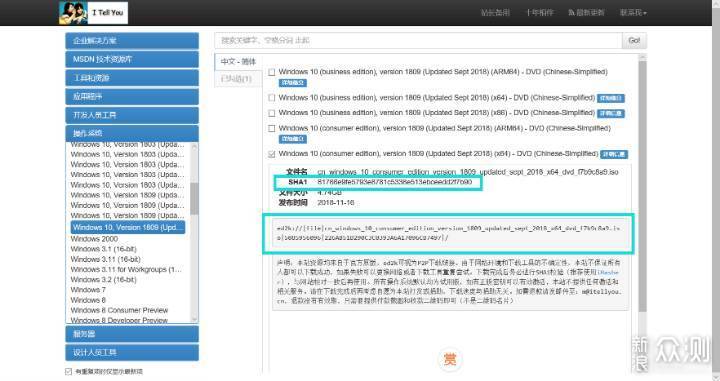This screenshot has width=720, height=381.
Task: Expand the 开发人员工具 sidebar section
Action: pos(132,115)
